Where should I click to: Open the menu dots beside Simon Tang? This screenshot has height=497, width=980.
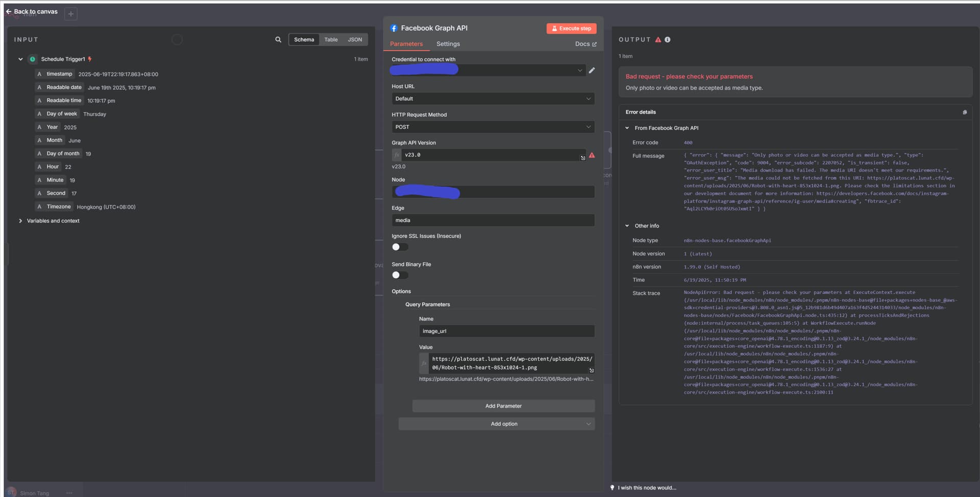(x=69, y=493)
